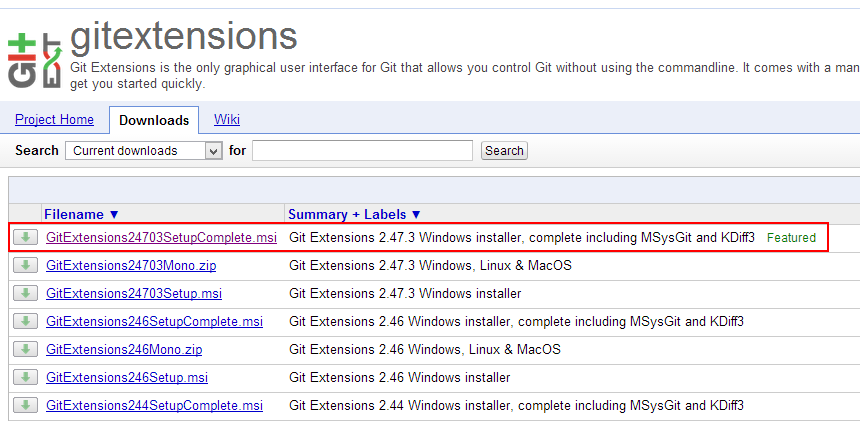Click the Git Extensions project logo
The height and width of the screenshot is (421, 860).
coord(36,60)
